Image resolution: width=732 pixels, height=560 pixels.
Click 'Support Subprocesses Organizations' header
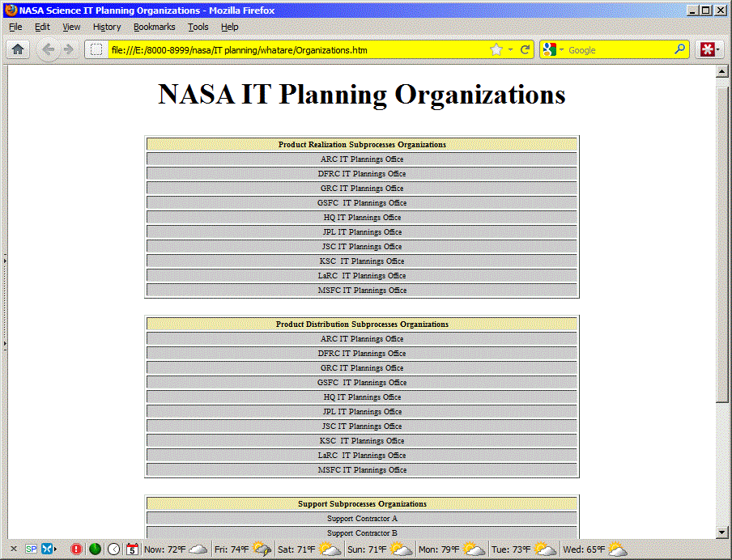pos(362,504)
